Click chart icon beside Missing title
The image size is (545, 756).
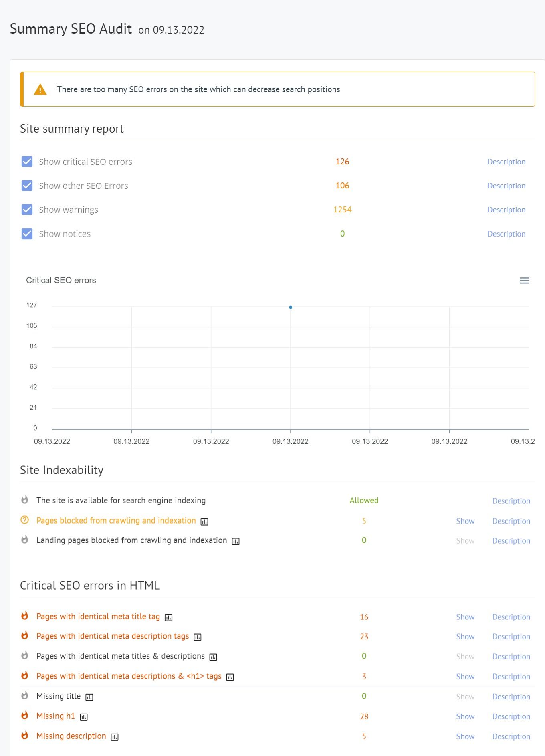point(89,697)
